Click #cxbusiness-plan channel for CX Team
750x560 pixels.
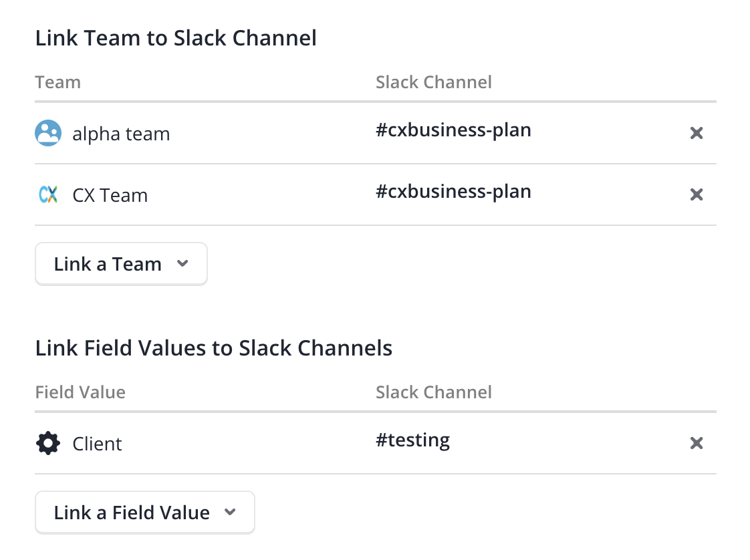click(x=453, y=191)
